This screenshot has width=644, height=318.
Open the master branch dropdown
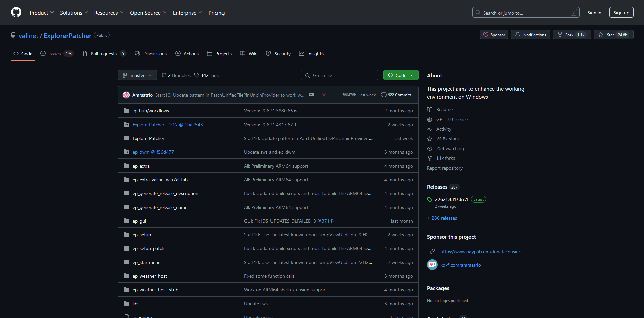click(137, 75)
